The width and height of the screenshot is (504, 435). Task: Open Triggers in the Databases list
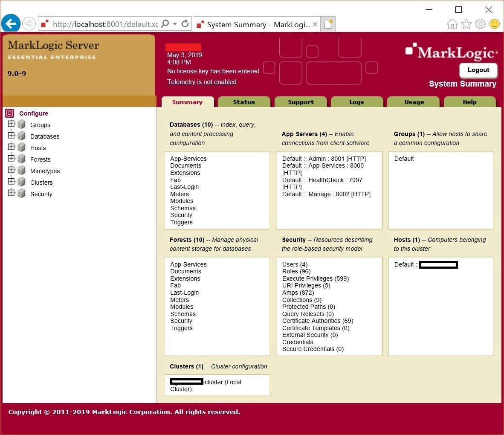point(181,222)
